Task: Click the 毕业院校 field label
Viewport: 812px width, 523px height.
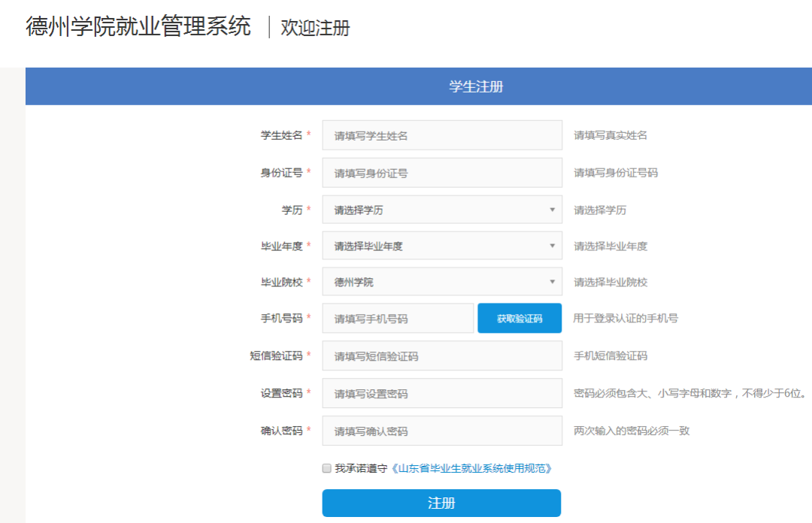Action: pyautogui.click(x=281, y=283)
